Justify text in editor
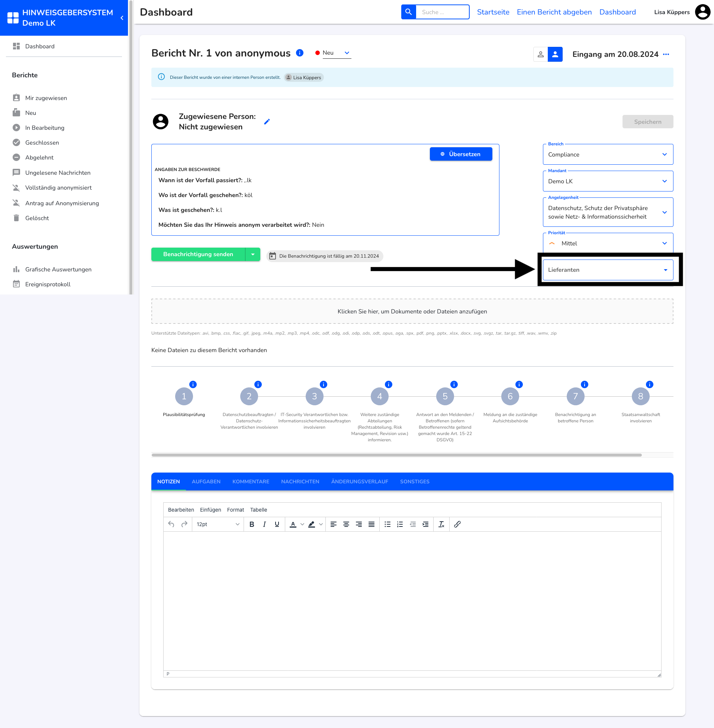This screenshot has height=728, width=714. click(x=371, y=524)
